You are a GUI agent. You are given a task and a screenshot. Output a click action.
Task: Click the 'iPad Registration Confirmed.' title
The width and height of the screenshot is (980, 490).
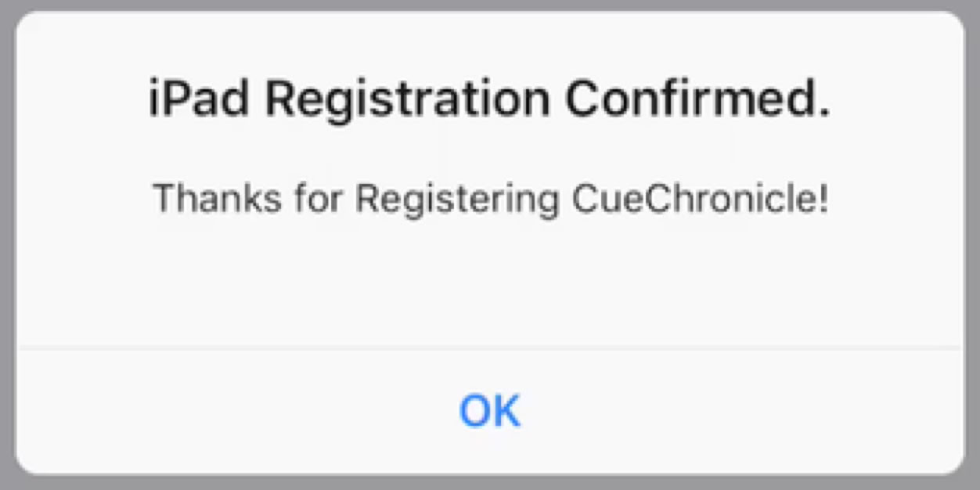click(489, 100)
